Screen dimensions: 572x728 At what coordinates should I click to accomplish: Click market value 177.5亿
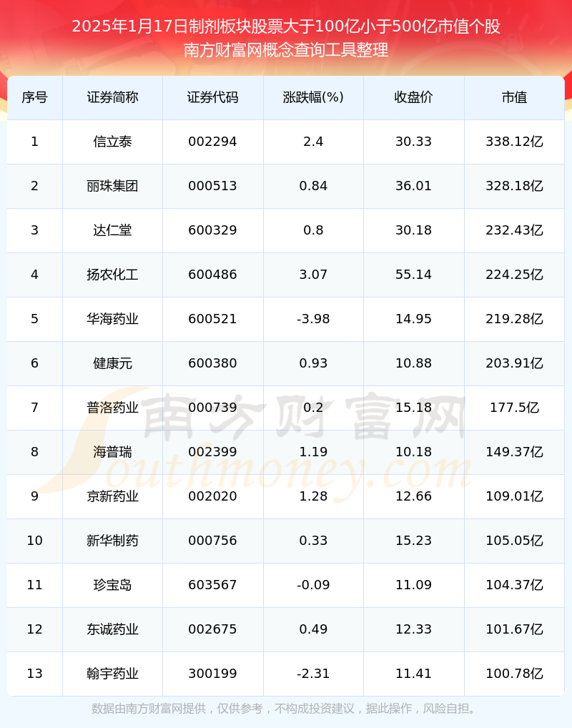pyautogui.click(x=514, y=408)
